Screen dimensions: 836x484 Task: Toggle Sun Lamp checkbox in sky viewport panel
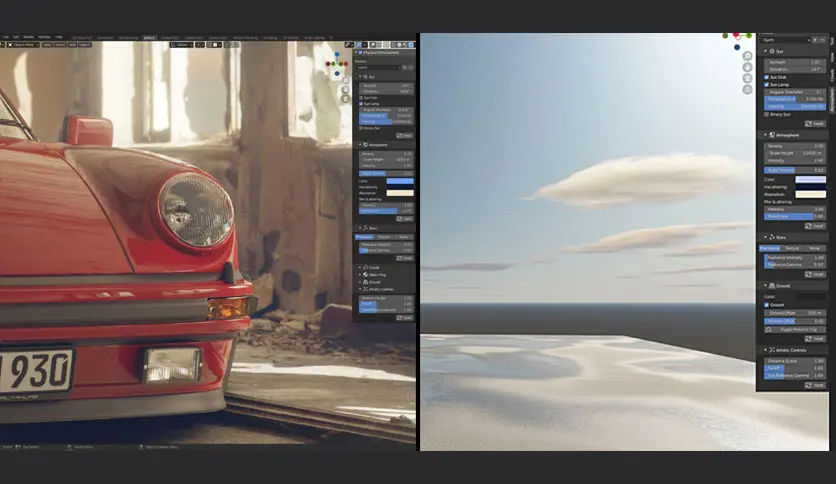coord(766,85)
